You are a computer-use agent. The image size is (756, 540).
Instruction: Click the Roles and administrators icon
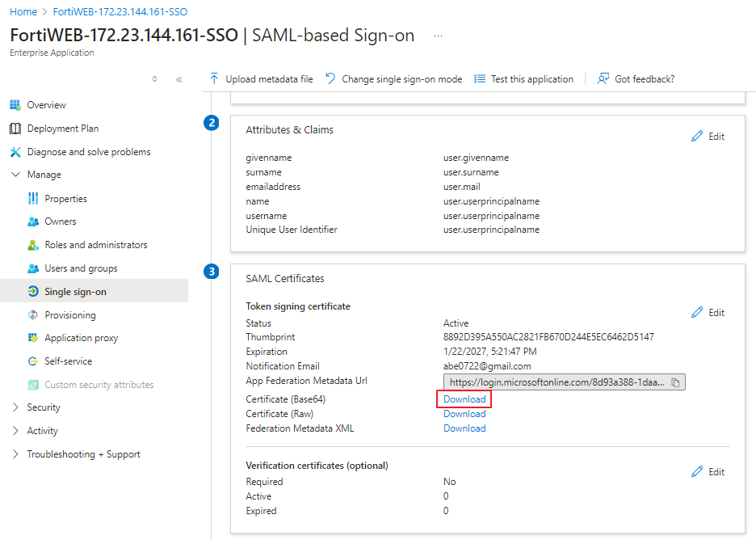tap(33, 245)
